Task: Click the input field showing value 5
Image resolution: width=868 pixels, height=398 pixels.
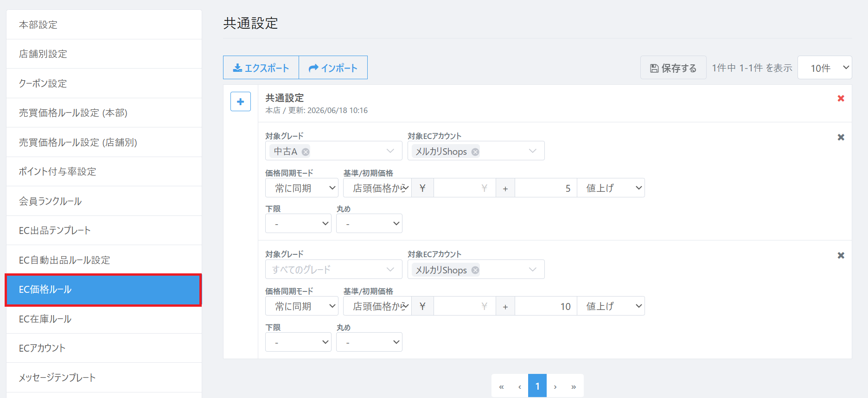Action: click(546, 188)
